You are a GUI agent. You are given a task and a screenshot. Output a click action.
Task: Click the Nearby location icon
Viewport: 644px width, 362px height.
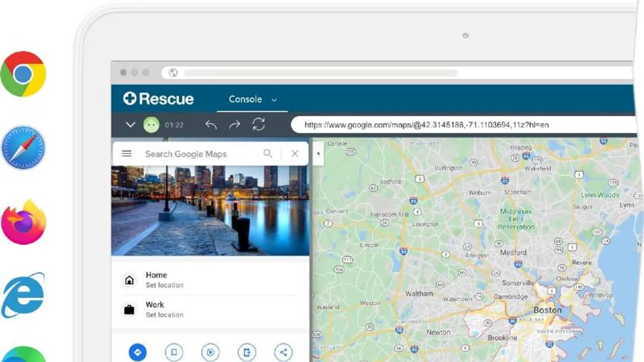click(x=210, y=352)
